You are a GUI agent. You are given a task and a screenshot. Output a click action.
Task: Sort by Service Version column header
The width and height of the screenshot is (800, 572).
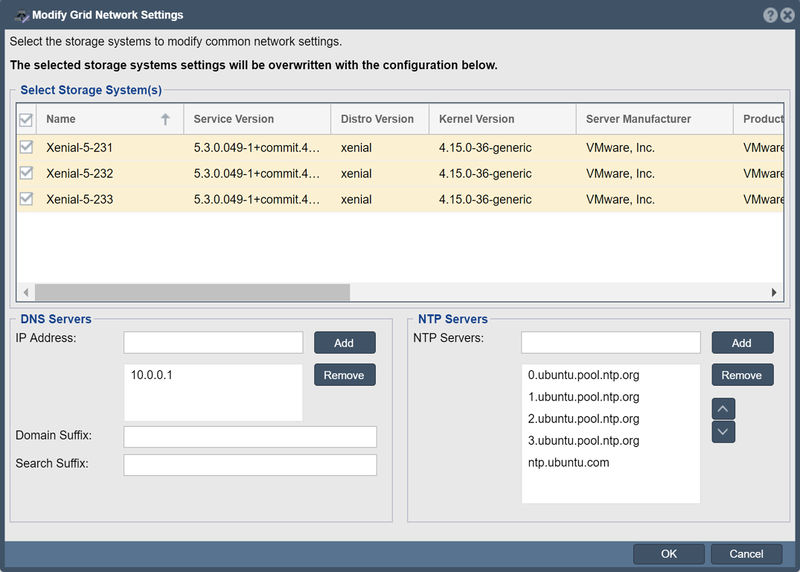pyautogui.click(x=257, y=119)
